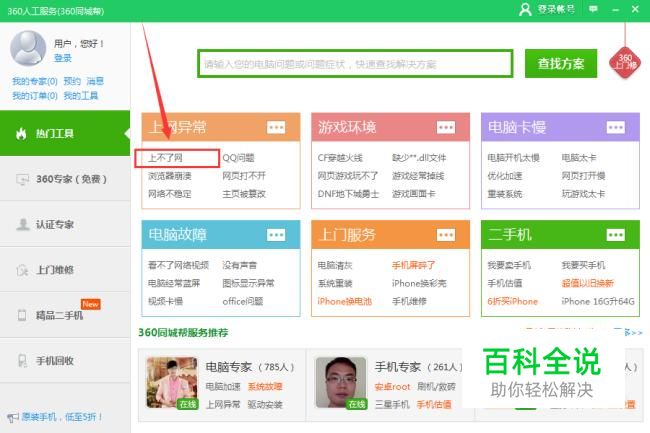
Task: Select 游戏画面卡 entry
Action: coord(414,194)
